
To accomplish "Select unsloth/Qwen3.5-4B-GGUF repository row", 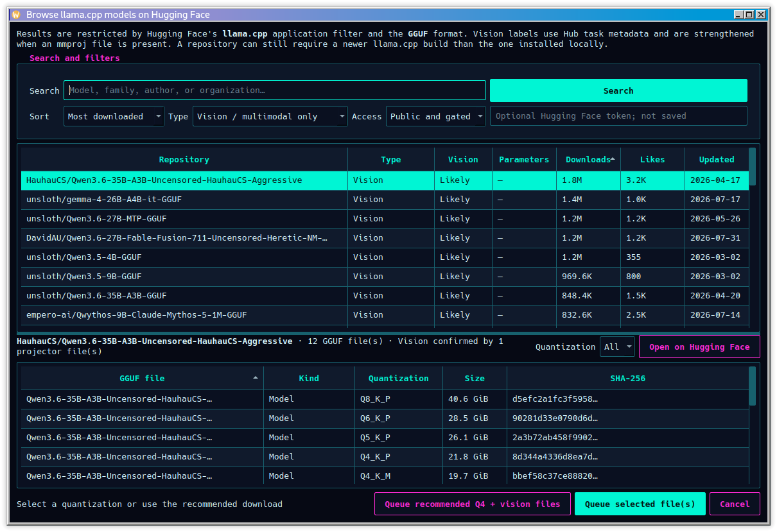I will point(385,257).
